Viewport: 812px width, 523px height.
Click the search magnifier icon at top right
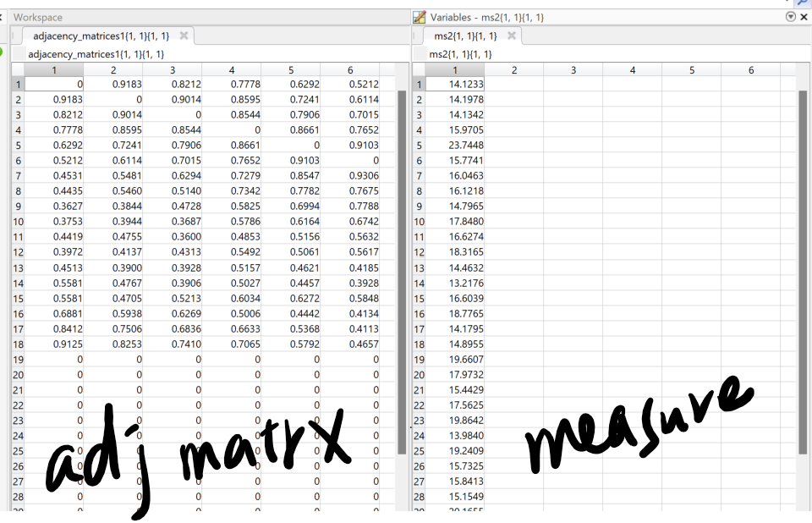(x=802, y=3)
